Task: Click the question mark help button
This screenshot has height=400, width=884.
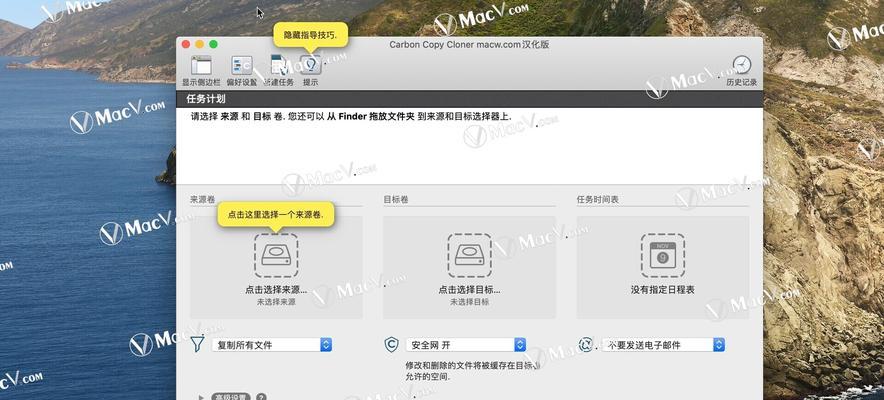Action: pyautogui.click(x=262, y=397)
